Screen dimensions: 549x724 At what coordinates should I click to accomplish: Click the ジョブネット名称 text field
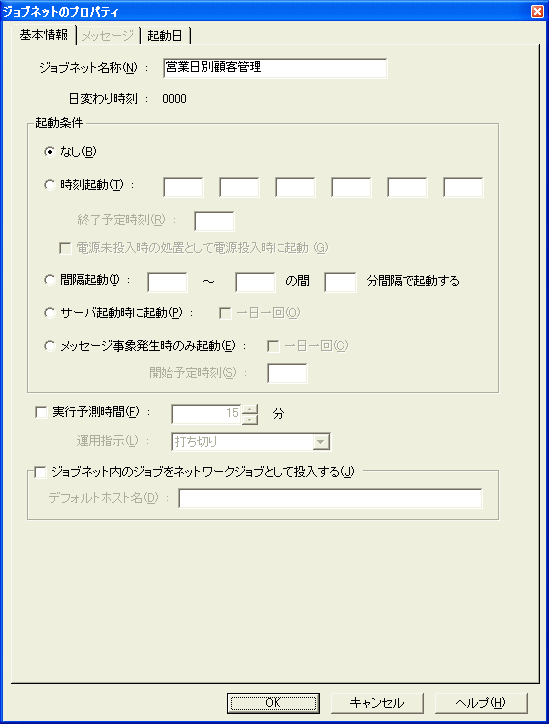click(x=275, y=68)
